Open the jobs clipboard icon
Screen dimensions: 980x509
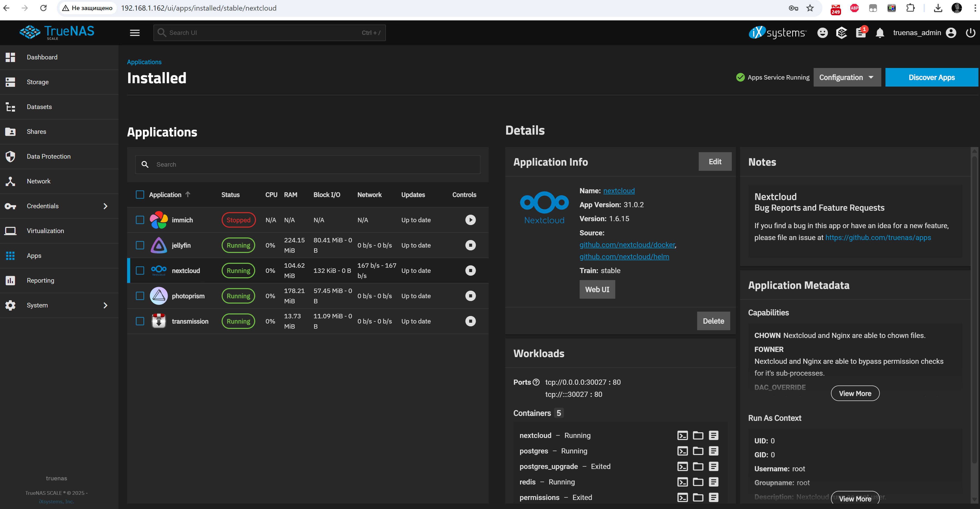861,33
